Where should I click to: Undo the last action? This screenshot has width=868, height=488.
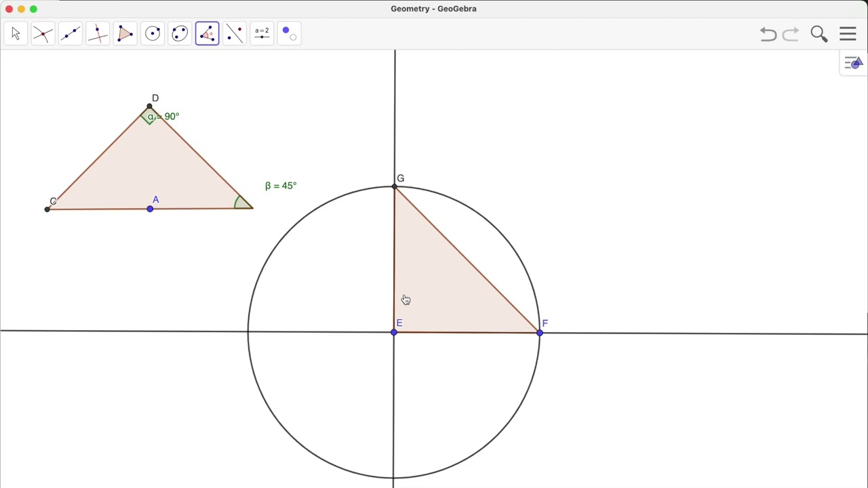pos(768,35)
